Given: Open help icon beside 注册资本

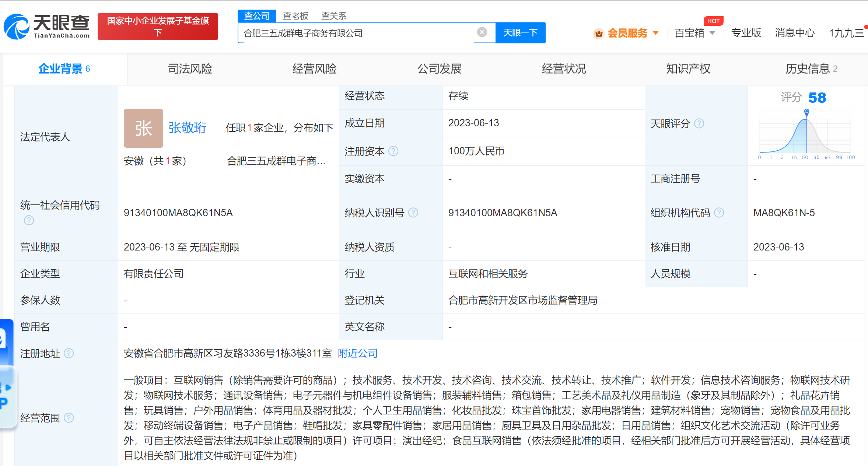Looking at the screenshot, I should [393, 151].
